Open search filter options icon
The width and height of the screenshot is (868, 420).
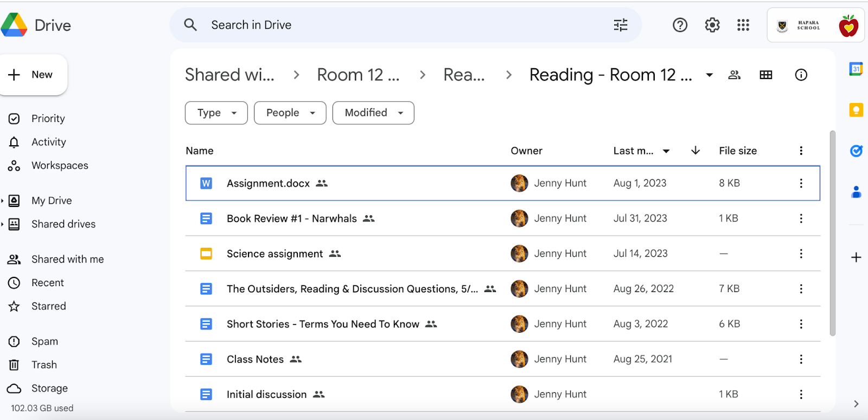pos(621,25)
